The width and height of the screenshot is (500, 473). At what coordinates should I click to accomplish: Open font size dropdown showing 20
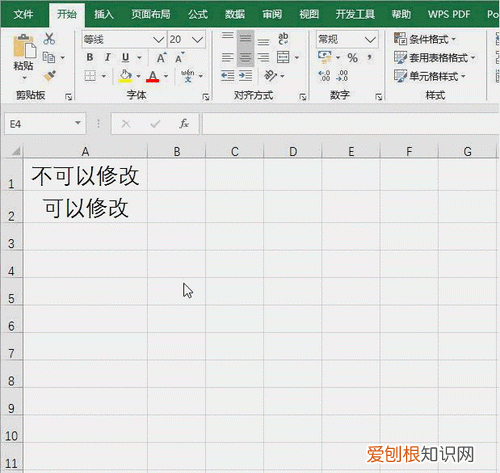point(197,40)
